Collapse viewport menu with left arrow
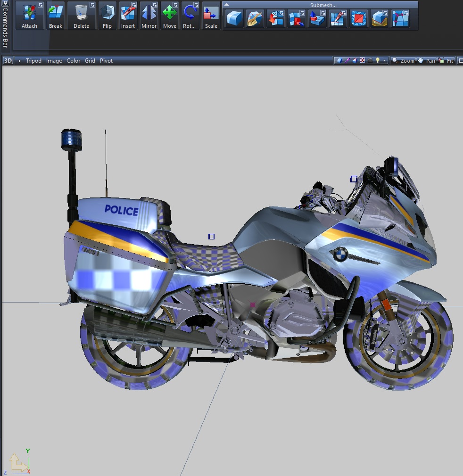The height and width of the screenshot is (476, 463). [x=19, y=61]
